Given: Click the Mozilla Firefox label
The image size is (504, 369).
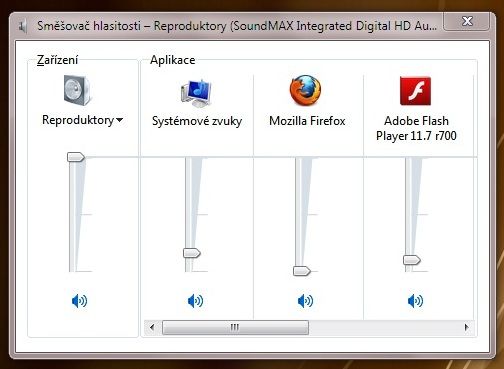Looking at the screenshot, I should pos(307,121).
